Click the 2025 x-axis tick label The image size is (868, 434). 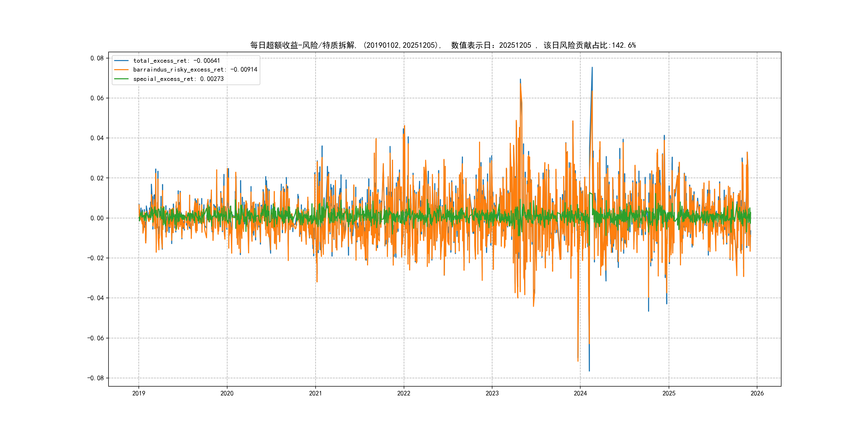click(669, 393)
